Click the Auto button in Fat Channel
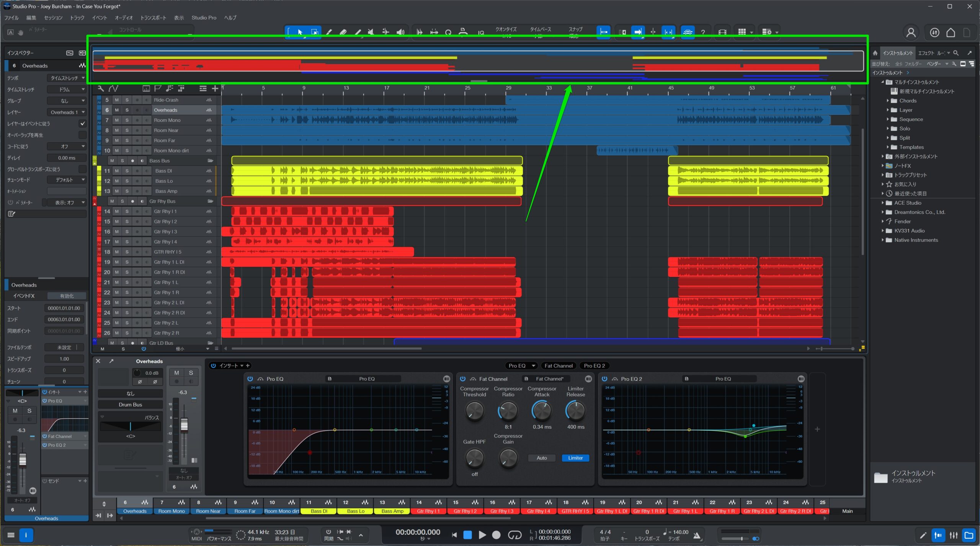This screenshot has height=546, width=980. (x=541, y=458)
